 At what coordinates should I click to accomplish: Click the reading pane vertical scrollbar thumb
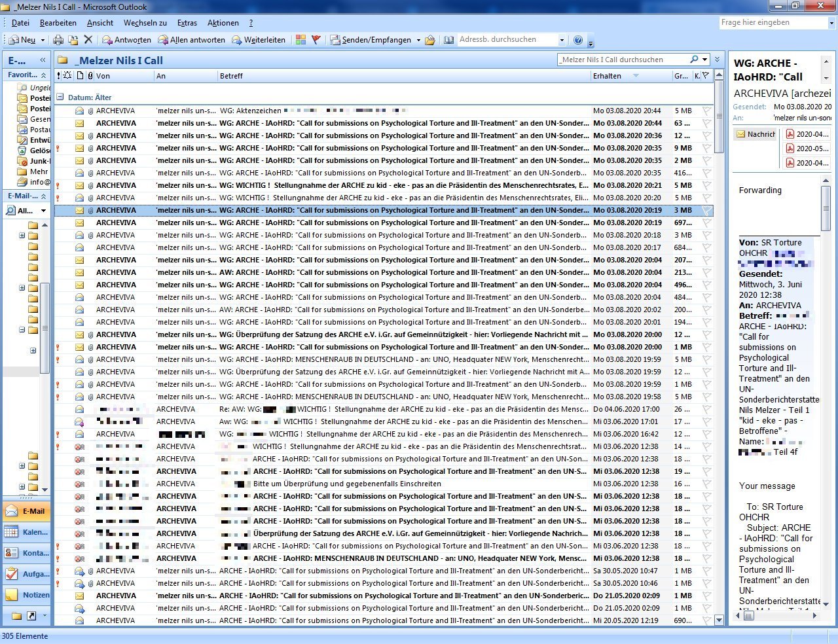pyautogui.click(x=826, y=208)
